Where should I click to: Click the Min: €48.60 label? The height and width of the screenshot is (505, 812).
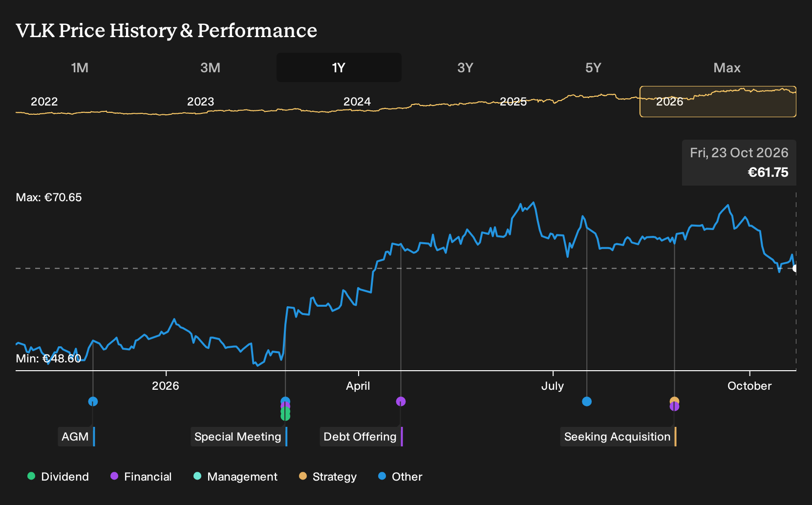coord(48,358)
